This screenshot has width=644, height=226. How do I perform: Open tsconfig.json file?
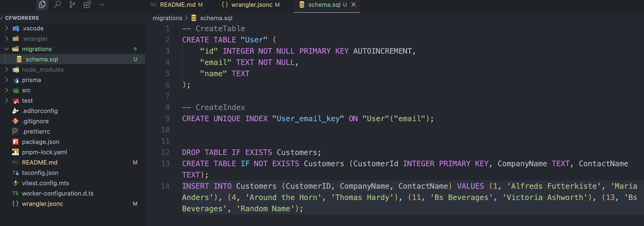coord(40,173)
